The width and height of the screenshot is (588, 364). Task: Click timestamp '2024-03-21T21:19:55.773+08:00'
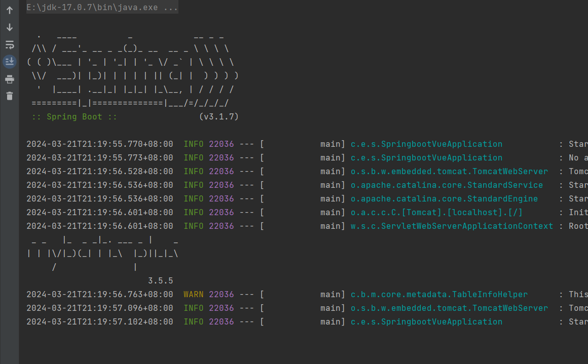click(100, 157)
